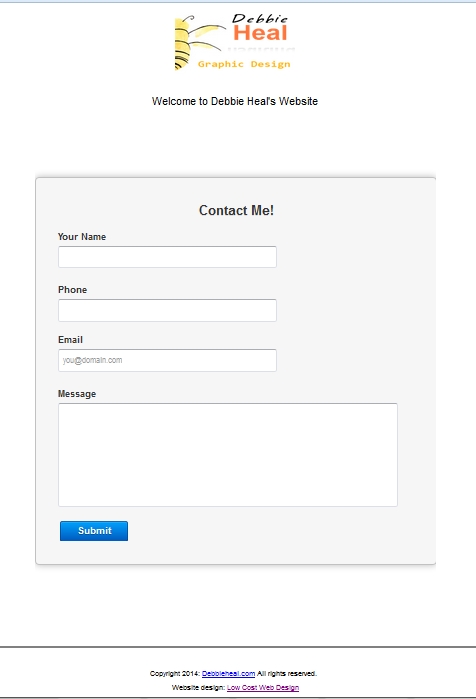Click the Graphic Design tagline in logo

[x=244, y=64]
